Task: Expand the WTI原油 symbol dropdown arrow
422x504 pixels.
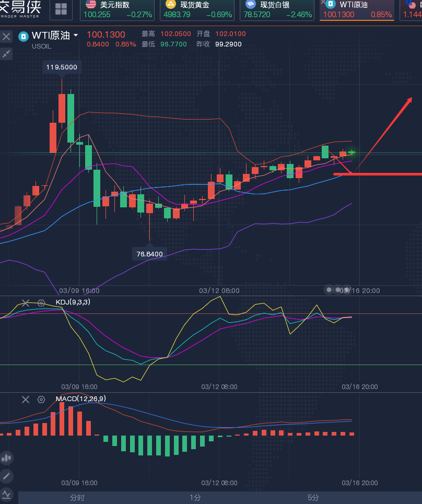Action: coord(76,36)
